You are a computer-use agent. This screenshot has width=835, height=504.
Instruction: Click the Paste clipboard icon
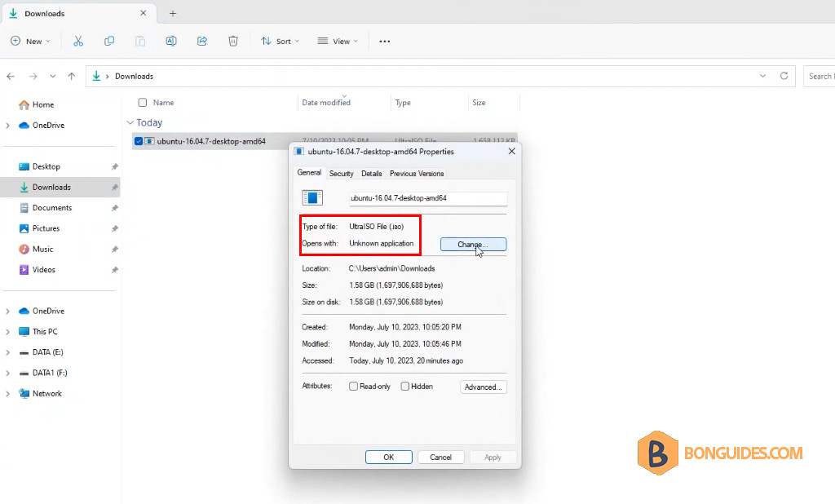[140, 41]
